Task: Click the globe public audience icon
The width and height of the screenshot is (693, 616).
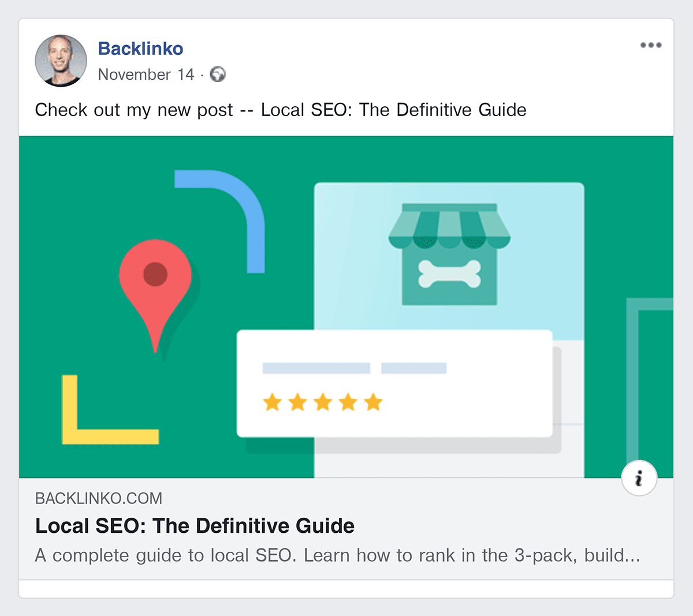Action: click(218, 75)
